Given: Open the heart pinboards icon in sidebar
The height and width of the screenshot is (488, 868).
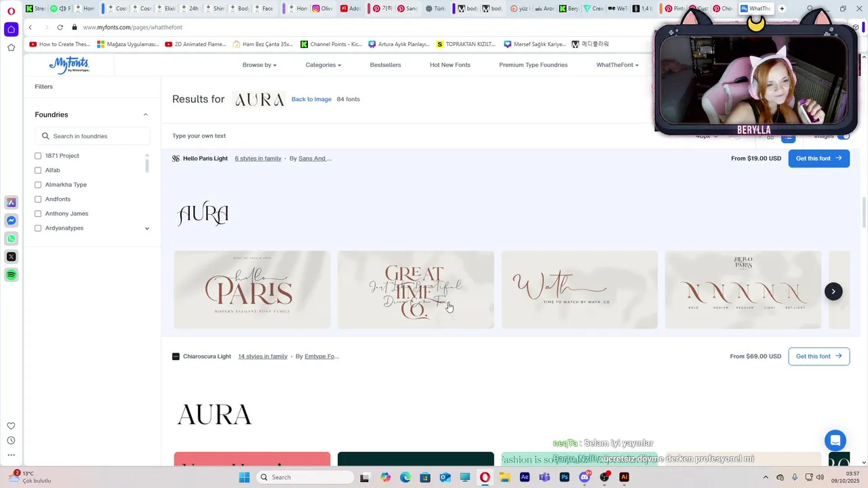Looking at the screenshot, I should coord(11,426).
